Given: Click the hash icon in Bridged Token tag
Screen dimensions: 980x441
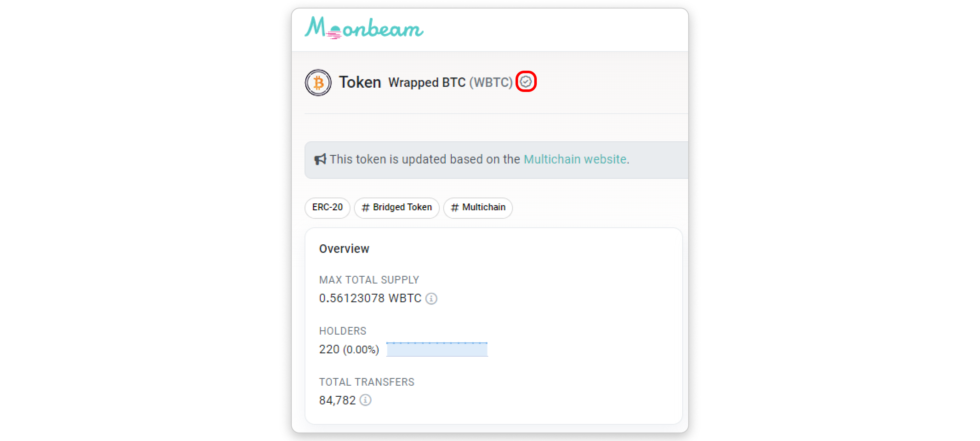Looking at the screenshot, I should [x=365, y=208].
